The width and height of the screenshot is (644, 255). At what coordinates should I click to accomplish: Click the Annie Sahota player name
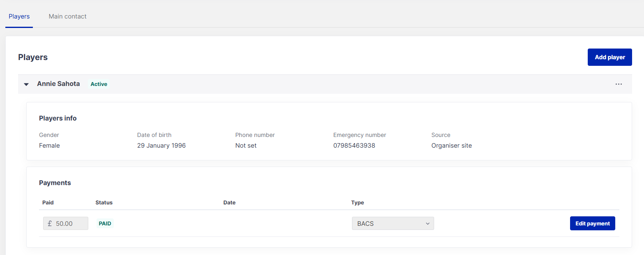point(58,84)
